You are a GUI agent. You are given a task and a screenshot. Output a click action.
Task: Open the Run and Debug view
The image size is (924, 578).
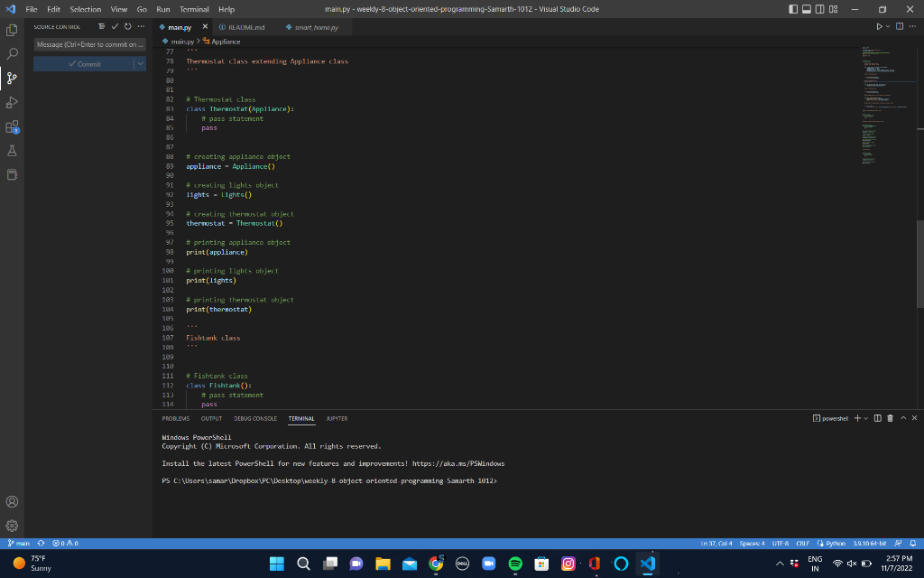click(11, 102)
